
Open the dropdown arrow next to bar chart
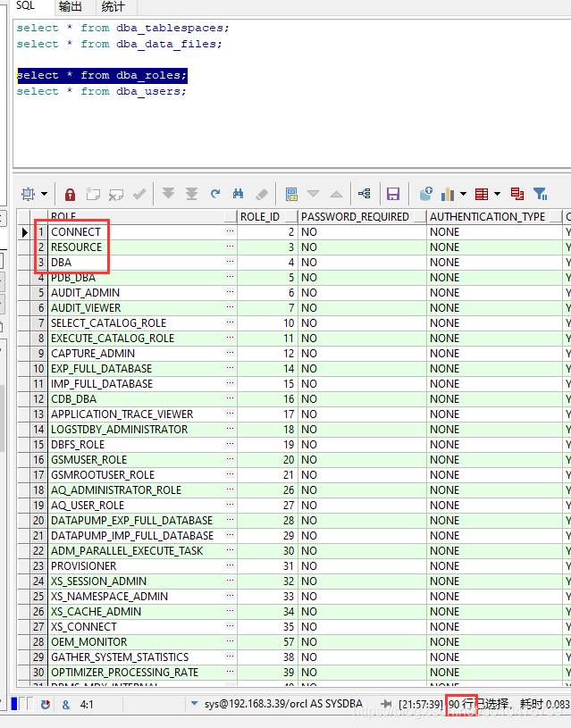pyautogui.click(x=463, y=194)
